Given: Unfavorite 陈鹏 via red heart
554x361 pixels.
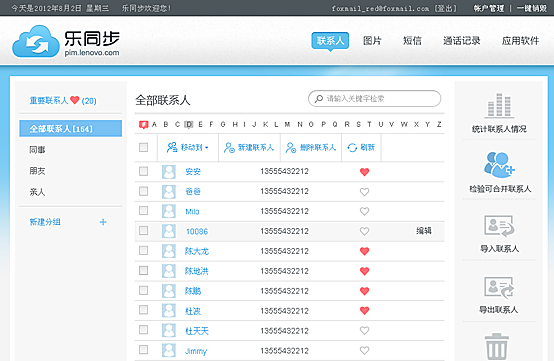Looking at the screenshot, I should click(x=365, y=291).
